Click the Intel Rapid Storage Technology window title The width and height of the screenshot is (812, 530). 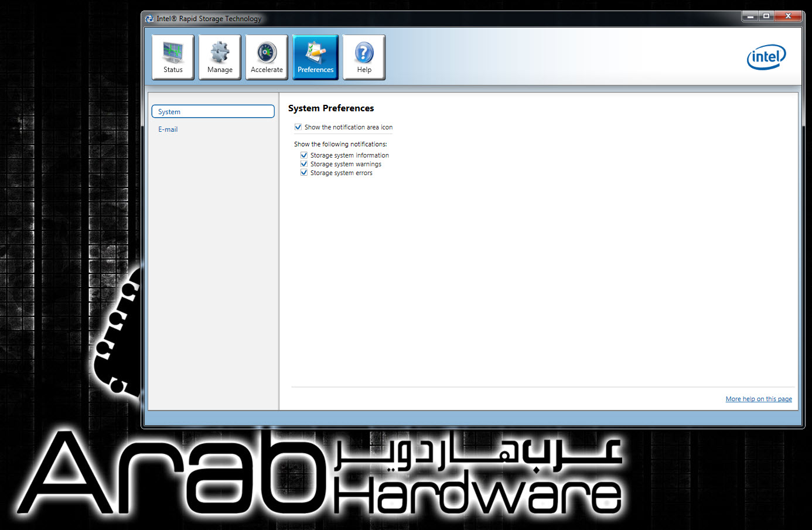click(x=209, y=19)
